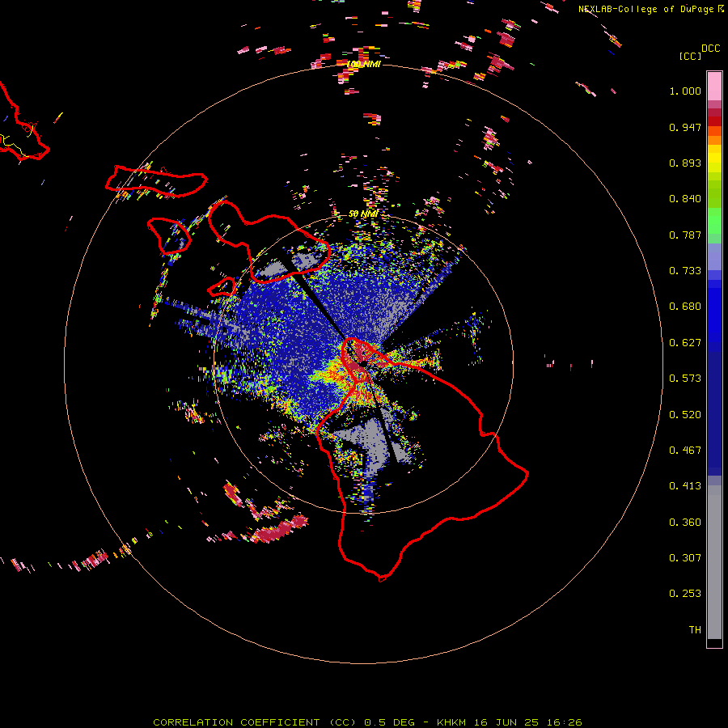Click the 100 NMI range ring label

363,64
